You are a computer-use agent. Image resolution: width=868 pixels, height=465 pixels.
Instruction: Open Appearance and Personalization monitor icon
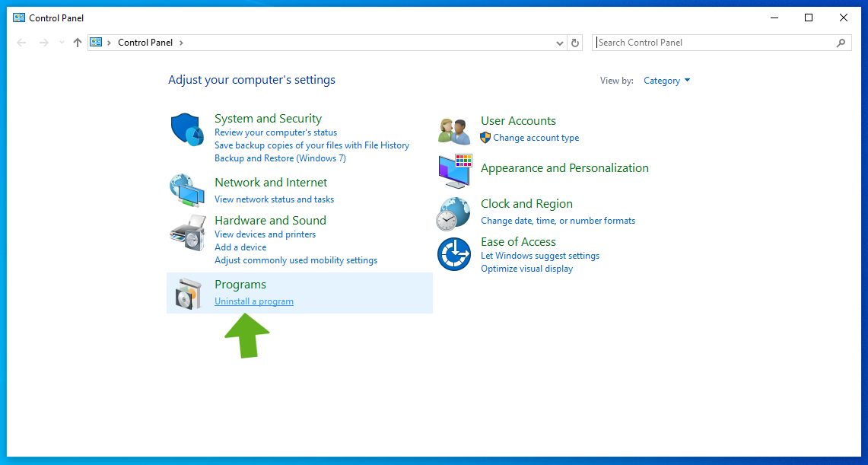click(454, 170)
